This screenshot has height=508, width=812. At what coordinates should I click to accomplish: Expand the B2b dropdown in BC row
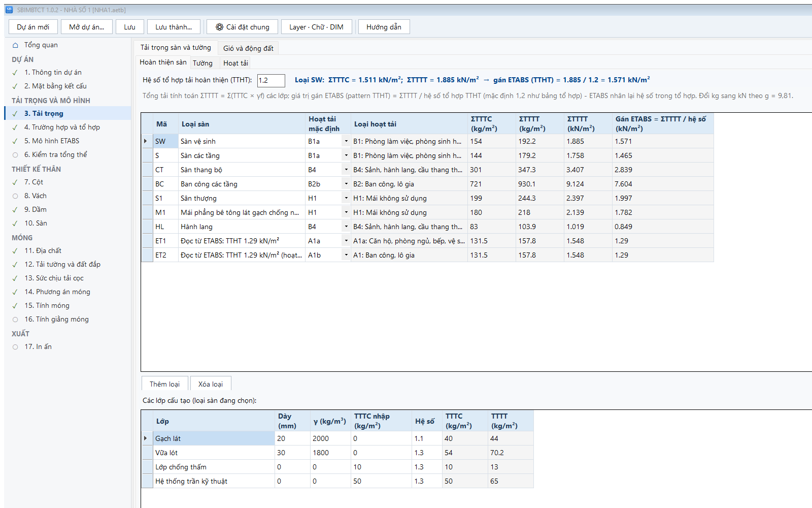346,184
